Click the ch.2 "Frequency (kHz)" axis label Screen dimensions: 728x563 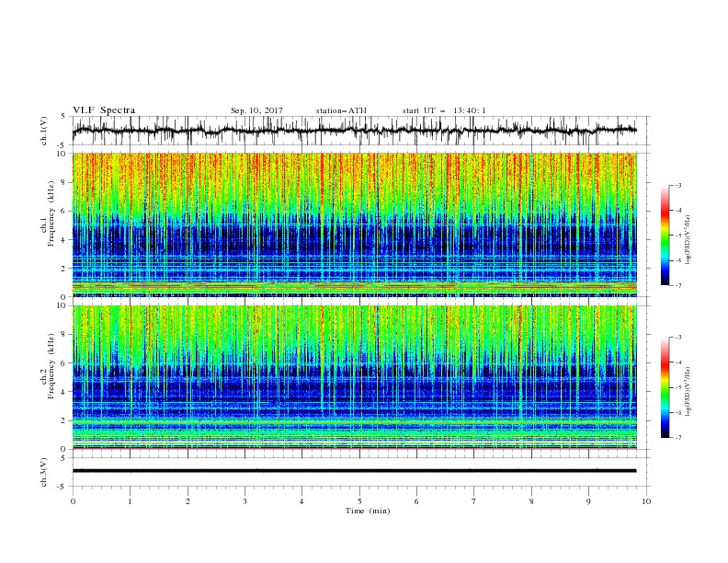pyautogui.click(x=52, y=365)
